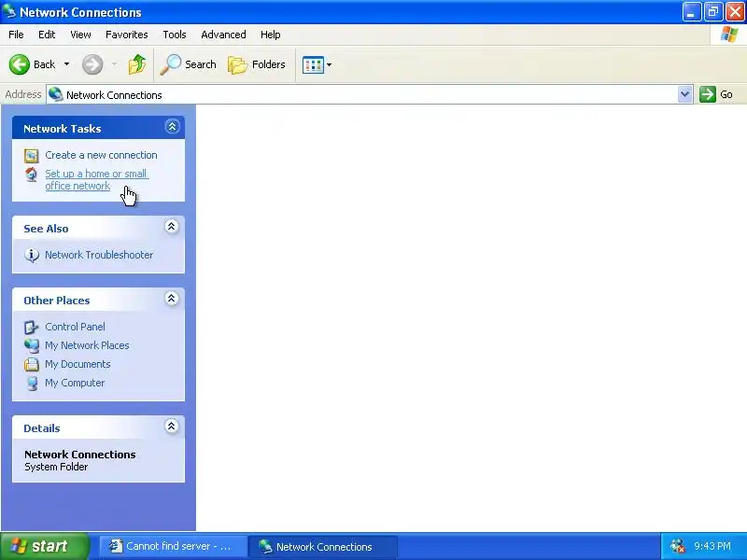Click Network Connections taskbar button

tap(323, 547)
